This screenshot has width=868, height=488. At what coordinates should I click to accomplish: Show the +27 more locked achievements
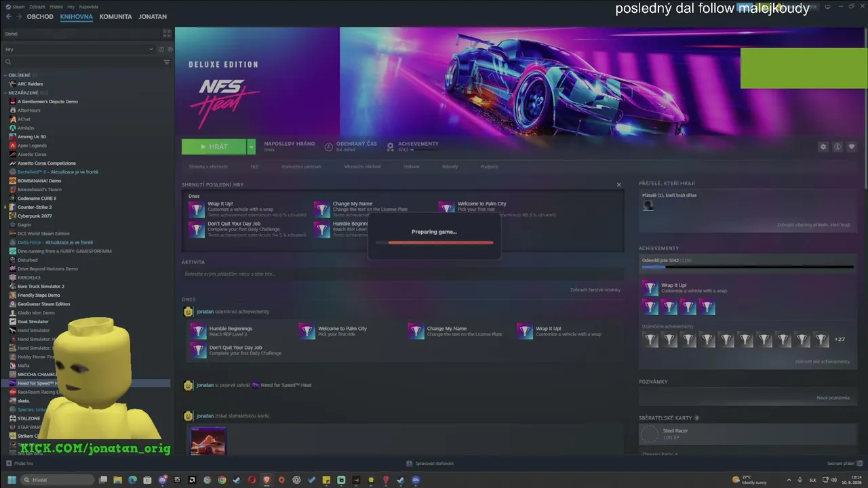840,339
